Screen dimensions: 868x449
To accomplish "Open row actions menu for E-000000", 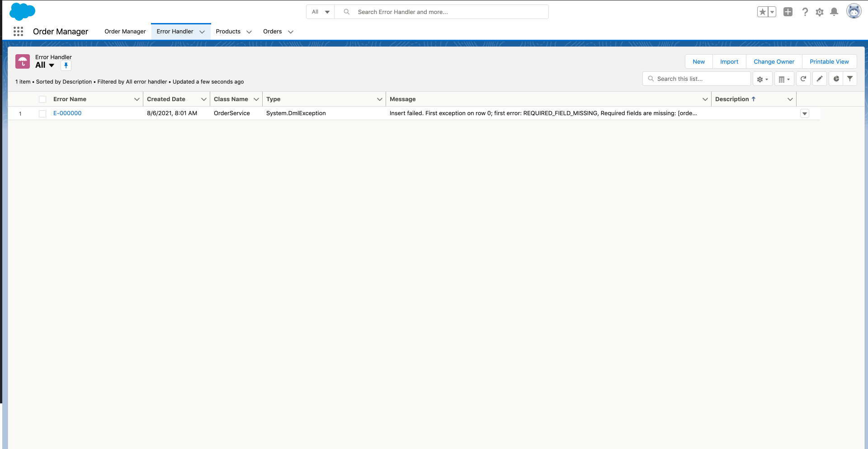I will click(805, 114).
